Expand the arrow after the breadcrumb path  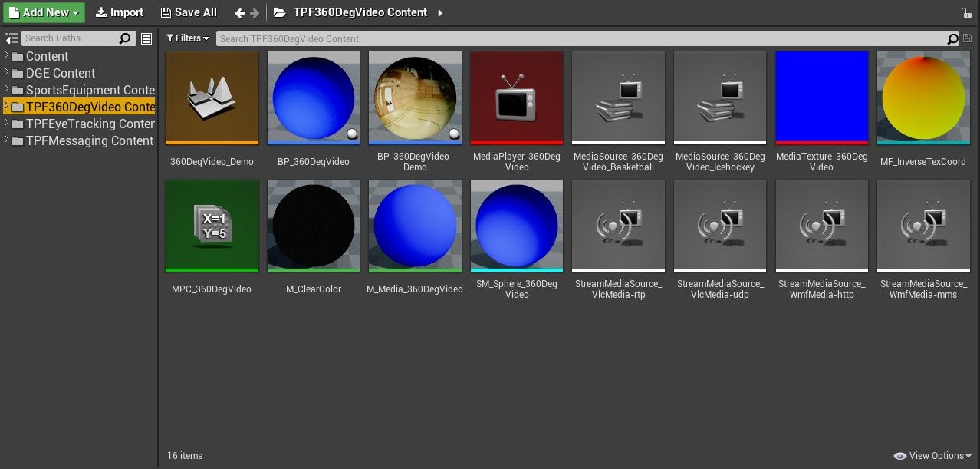point(440,12)
